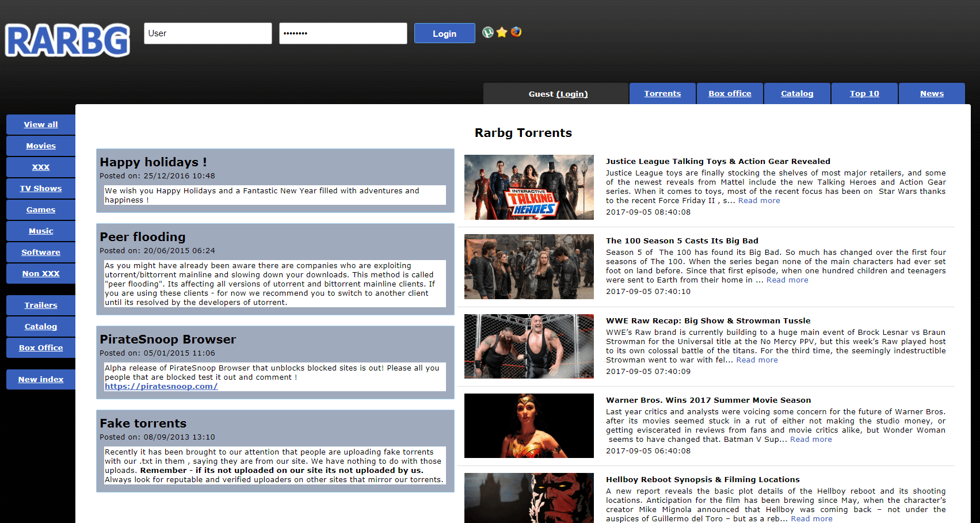The image size is (980, 523).
Task: Open The 100 Season 5 article image
Action: 529,266
